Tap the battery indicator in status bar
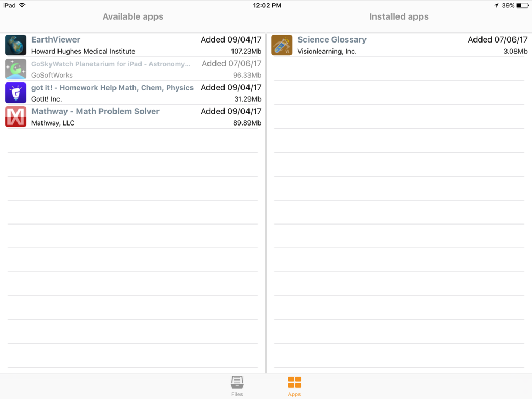532x399 pixels. pos(522,5)
